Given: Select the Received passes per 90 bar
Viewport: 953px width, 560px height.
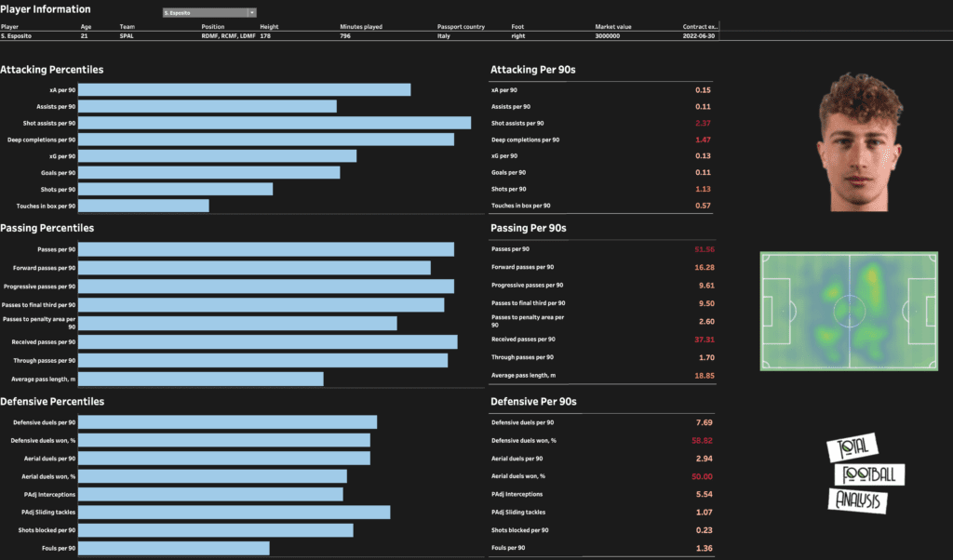Looking at the screenshot, I should coord(268,342).
